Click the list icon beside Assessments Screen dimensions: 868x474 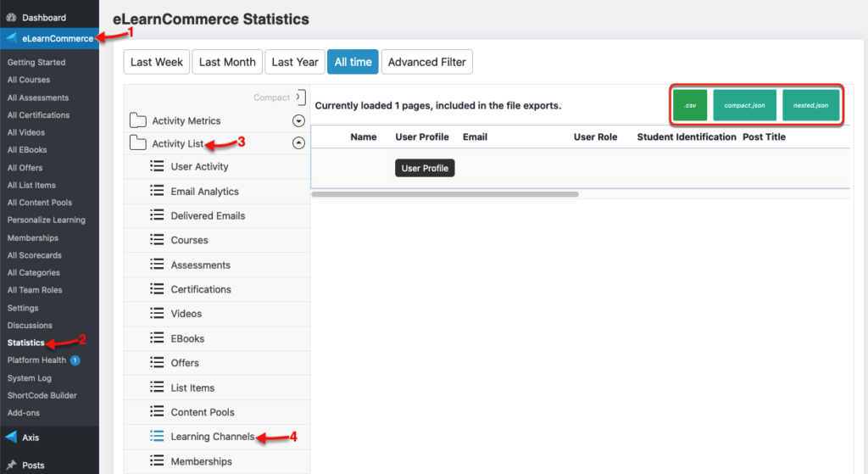157,264
